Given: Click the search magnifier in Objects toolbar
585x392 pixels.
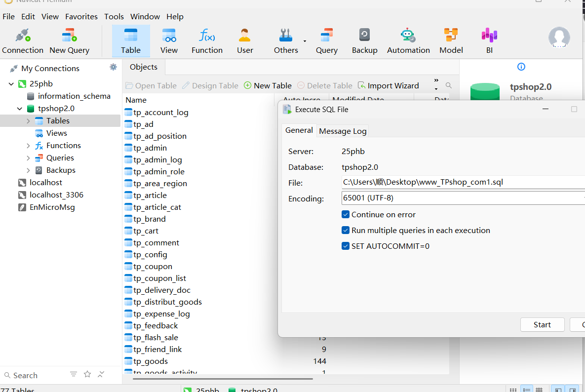Looking at the screenshot, I should click(448, 85).
